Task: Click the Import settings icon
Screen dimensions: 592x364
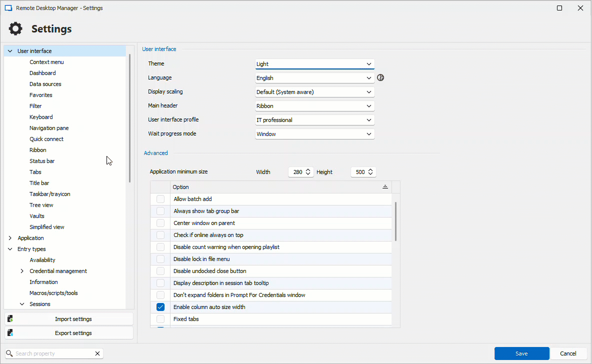Action: (10, 319)
